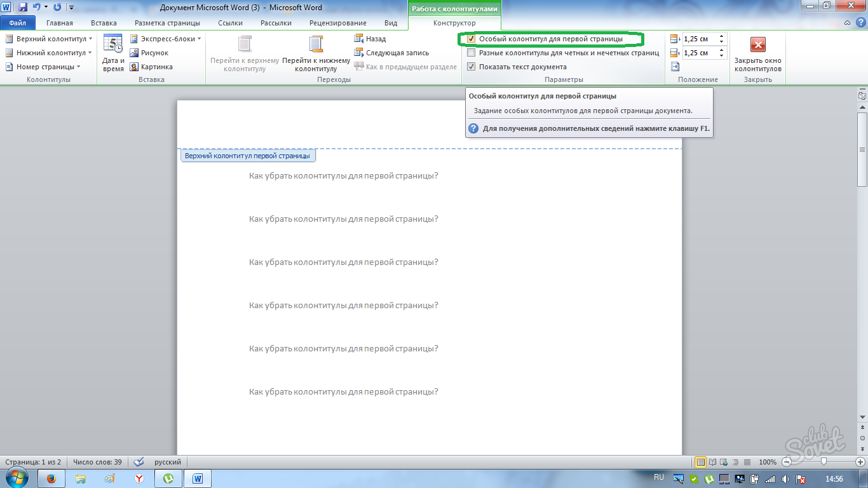Viewport: 868px width, 488px height.
Task: Open Firefox from the Windows taskbar
Action: pos(51,478)
